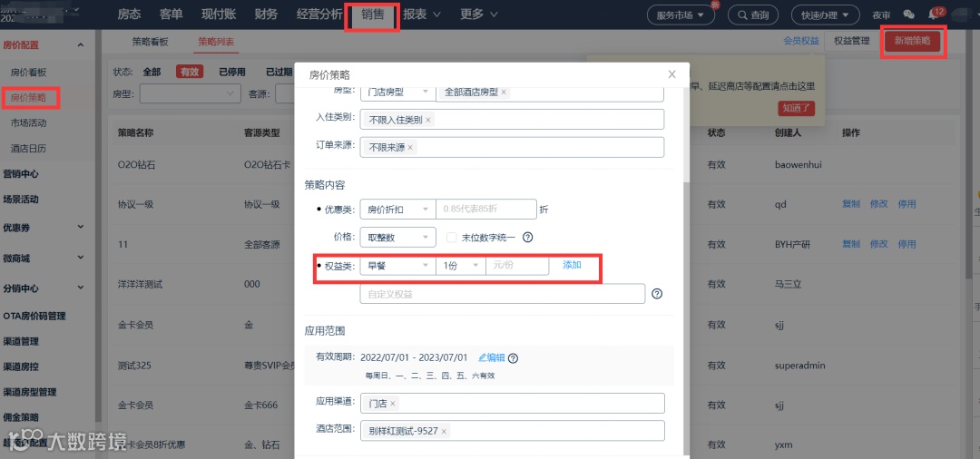The width and height of the screenshot is (980, 459).
Task: Filter status by 全部
Action: pyautogui.click(x=152, y=72)
